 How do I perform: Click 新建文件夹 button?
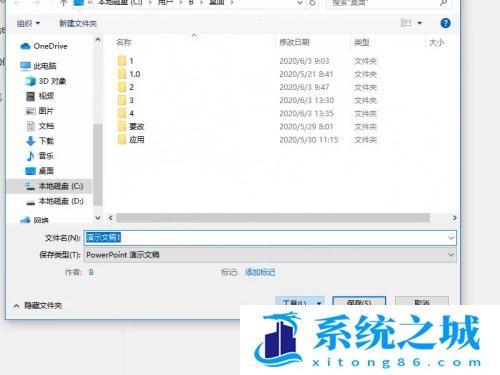(x=78, y=23)
